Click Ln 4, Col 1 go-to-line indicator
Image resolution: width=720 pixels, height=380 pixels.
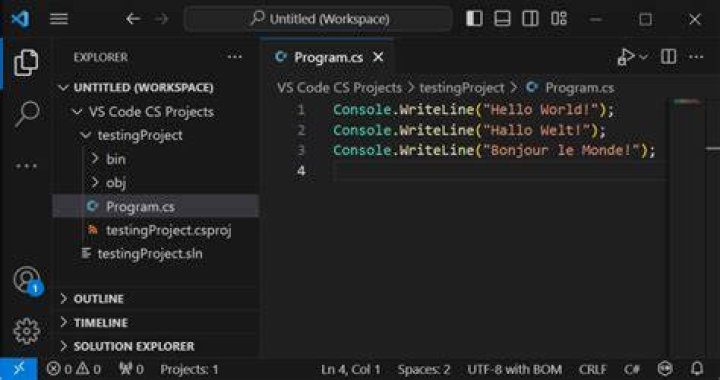click(350, 369)
